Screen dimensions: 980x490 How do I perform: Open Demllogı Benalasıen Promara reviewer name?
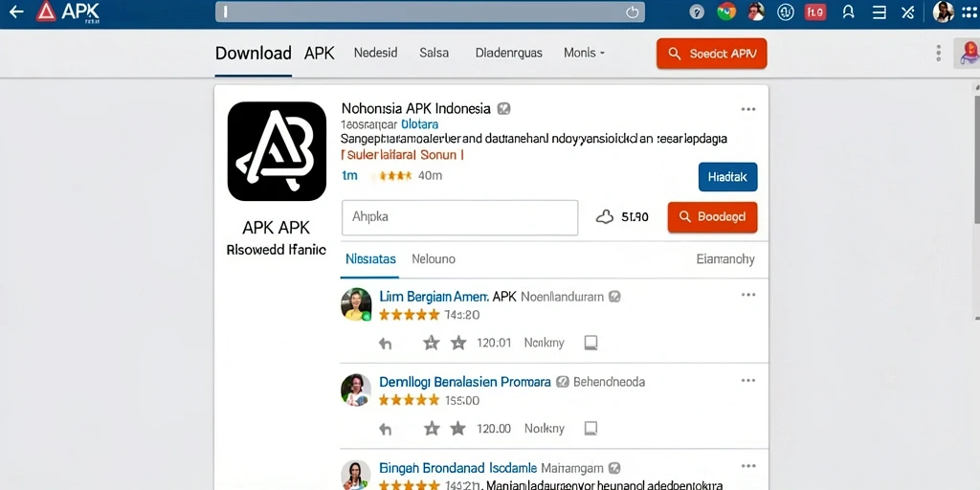click(x=465, y=381)
